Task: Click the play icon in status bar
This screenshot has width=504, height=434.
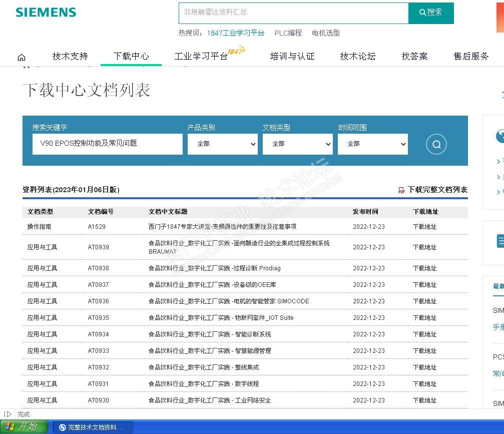Action: tap(8, 414)
